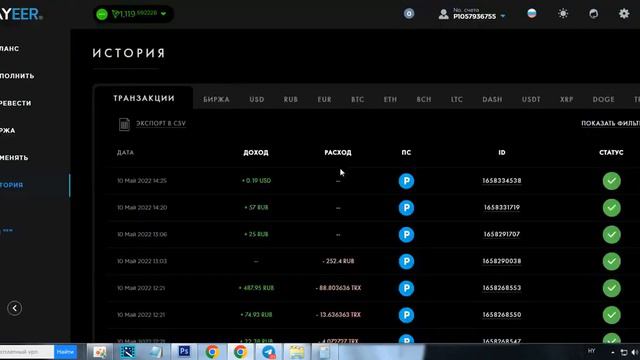This screenshot has width=640, height=360.
Task: Open transaction ID 1658331719
Action: (x=502, y=207)
